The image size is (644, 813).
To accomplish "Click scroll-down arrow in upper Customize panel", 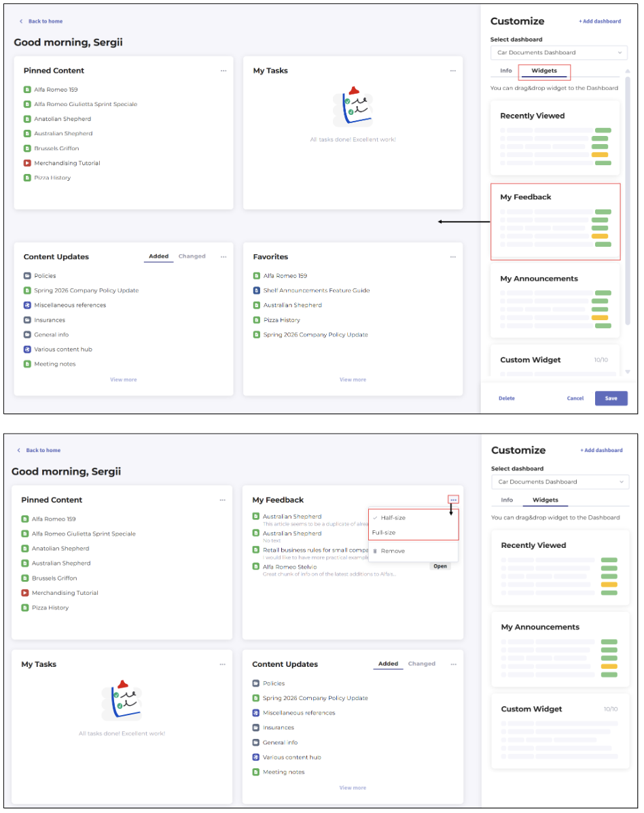I will pyautogui.click(x=628, y=372).
